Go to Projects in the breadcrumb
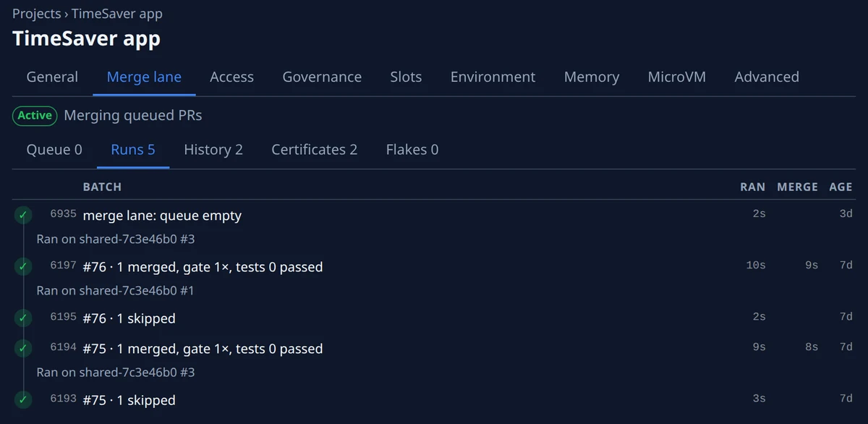 36,14
